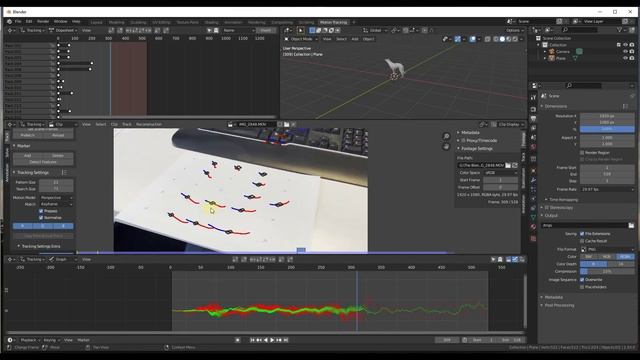Toggle the Overwrite checkbox
Screen dimensions: 640x360
pyautogui.click(x=582, y=280)
